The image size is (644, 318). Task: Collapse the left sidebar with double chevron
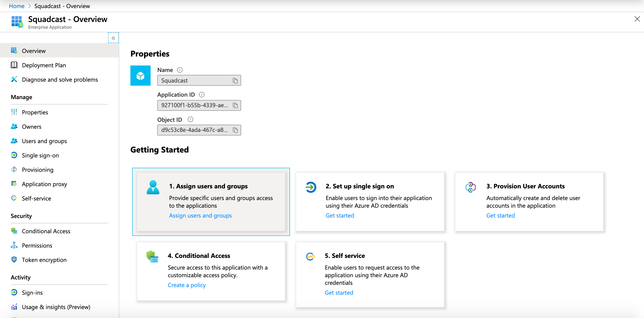(x=113, y=38)
